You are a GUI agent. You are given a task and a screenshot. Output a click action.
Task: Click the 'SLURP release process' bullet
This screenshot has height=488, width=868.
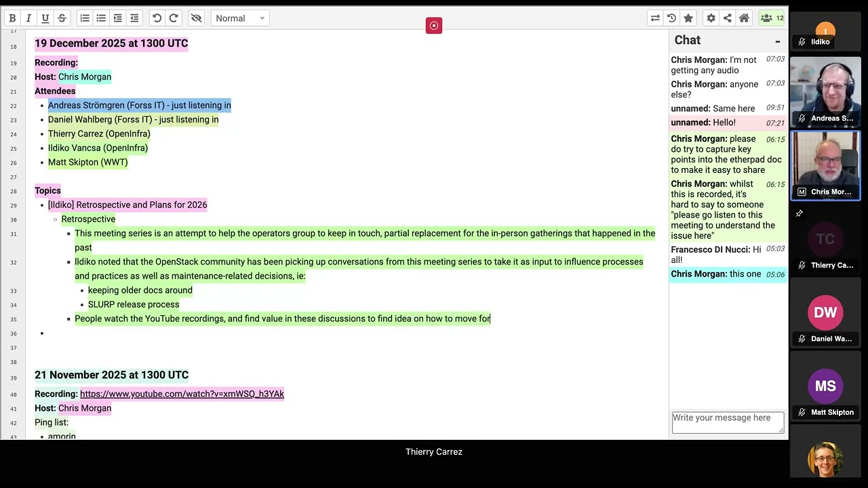point(134,304)
